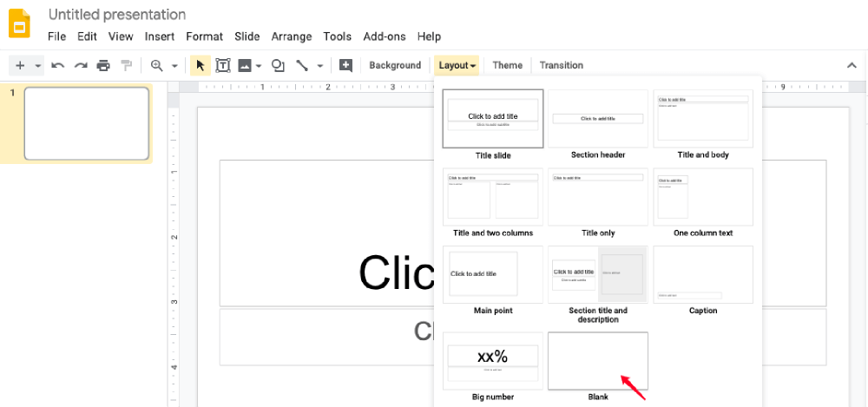This screenshot has width=868, height=407.
Task: Collapse the Layout dropdown menu
Action: [x=457, y=65]
